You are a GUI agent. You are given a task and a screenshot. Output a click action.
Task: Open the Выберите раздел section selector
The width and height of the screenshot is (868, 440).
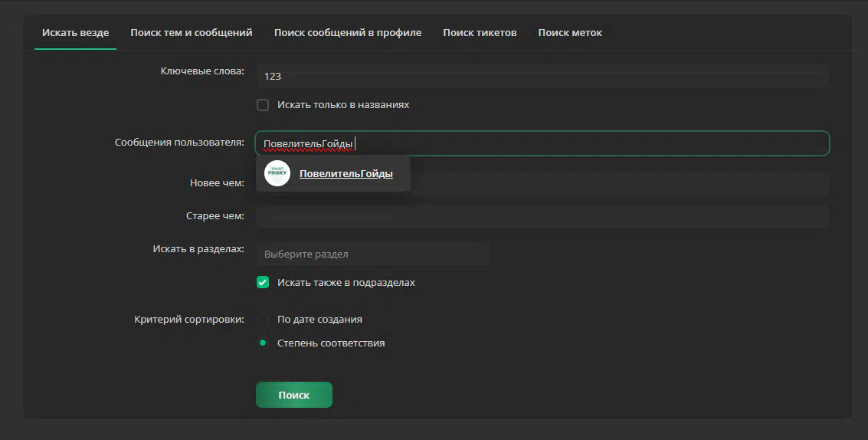click(x=373, y=254)
